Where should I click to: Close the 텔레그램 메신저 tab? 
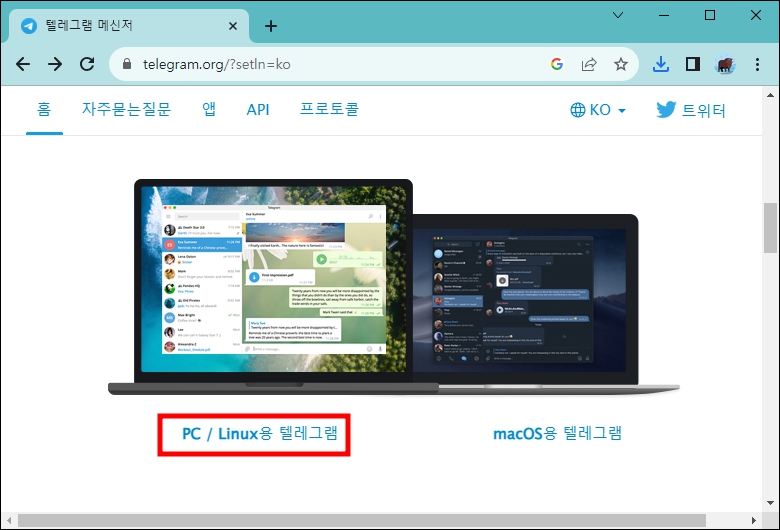pyautogui.click(x=233, y=26)
